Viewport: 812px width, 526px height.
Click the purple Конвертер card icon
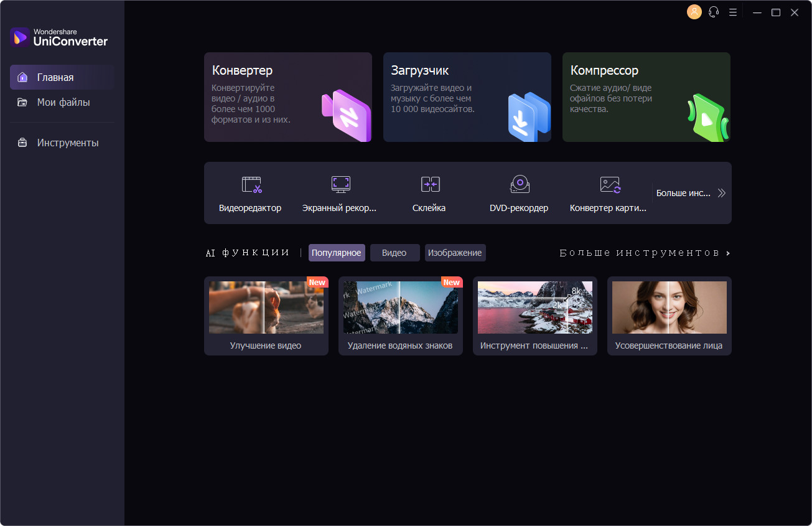(346, 116)
